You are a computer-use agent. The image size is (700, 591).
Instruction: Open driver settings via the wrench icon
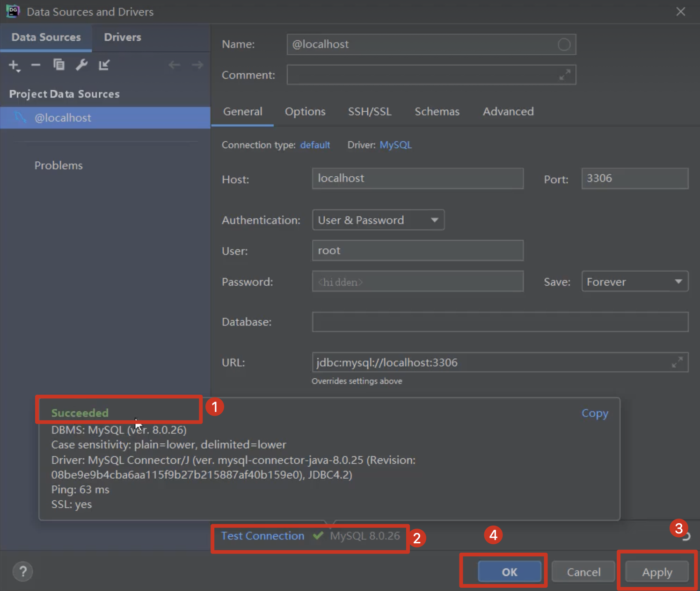click(81, 65)
